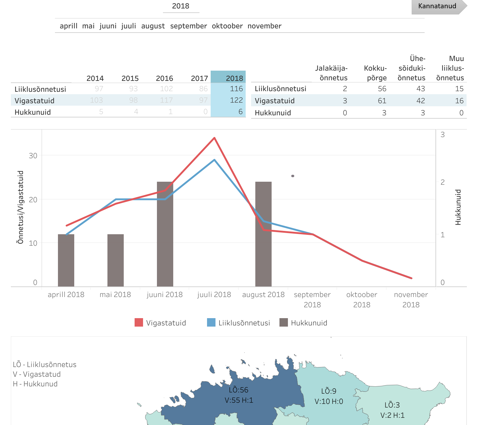Pick the november month filter

coord(264,26)
